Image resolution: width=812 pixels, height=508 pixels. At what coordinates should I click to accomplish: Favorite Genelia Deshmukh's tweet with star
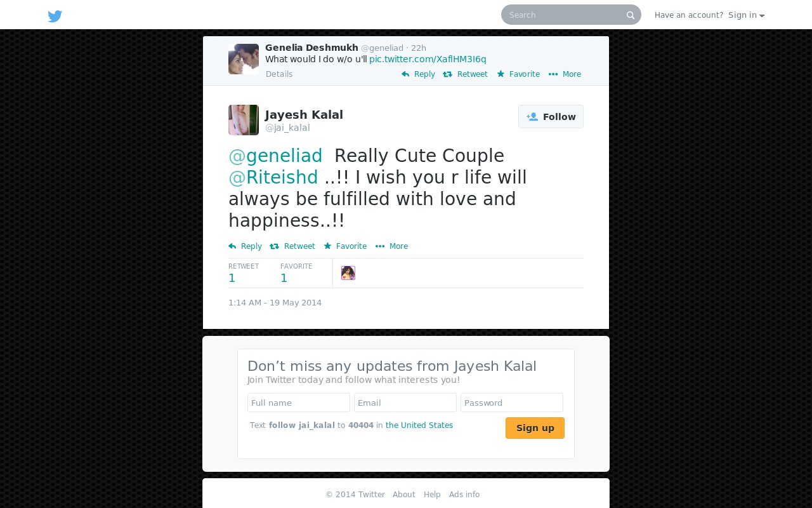point(518,74)
